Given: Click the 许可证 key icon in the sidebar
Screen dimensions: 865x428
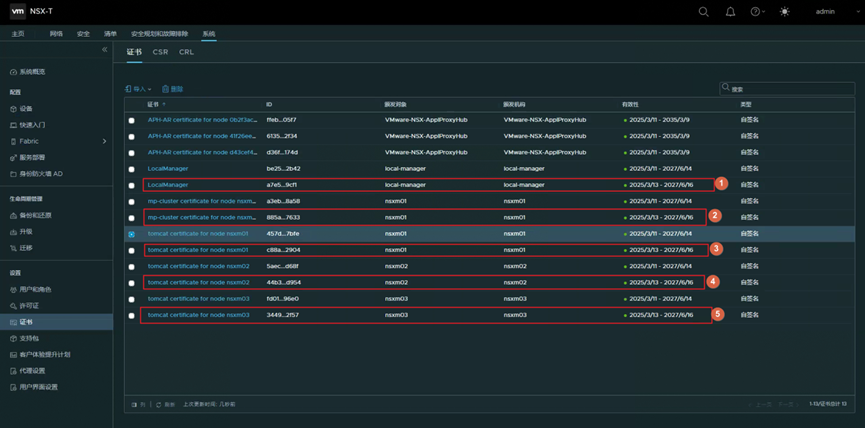Looking at the screenshot, I should [14, 306].
